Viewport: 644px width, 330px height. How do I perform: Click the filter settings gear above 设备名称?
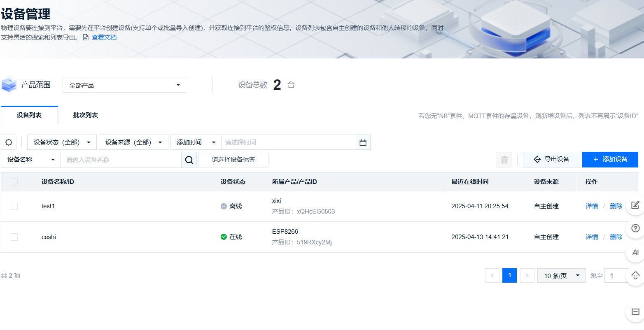(x=9, y=142)
